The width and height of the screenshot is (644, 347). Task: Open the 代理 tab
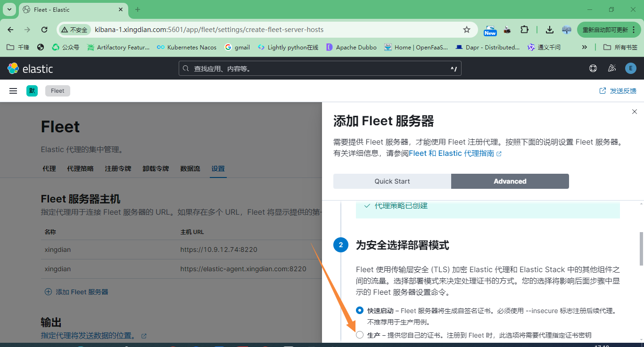tap(49, 169)
